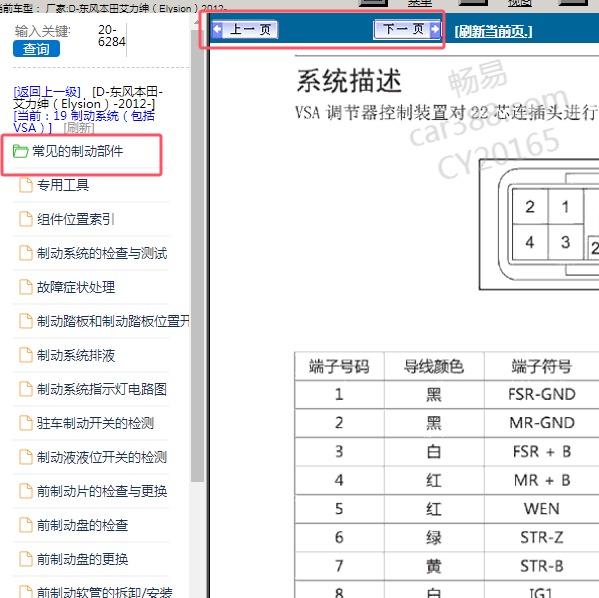Go to next page with 下一页 button
The width and height of the screenshot is (599, 598).
407,29
